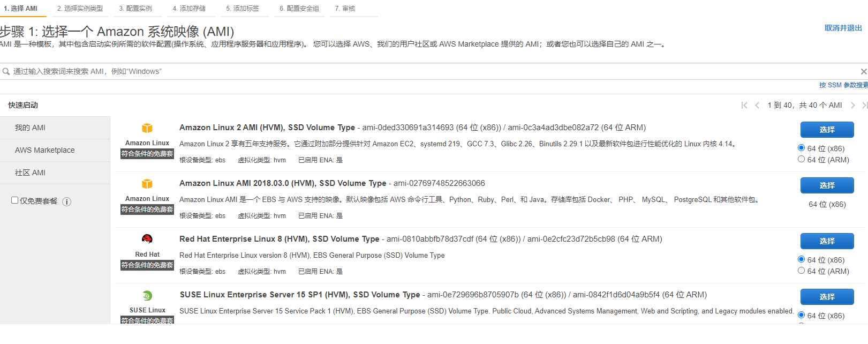Click the Amazon Linux AMI 2018.03.0 box icon
This screenshot has height=344, width=868.
coord(147,184)
